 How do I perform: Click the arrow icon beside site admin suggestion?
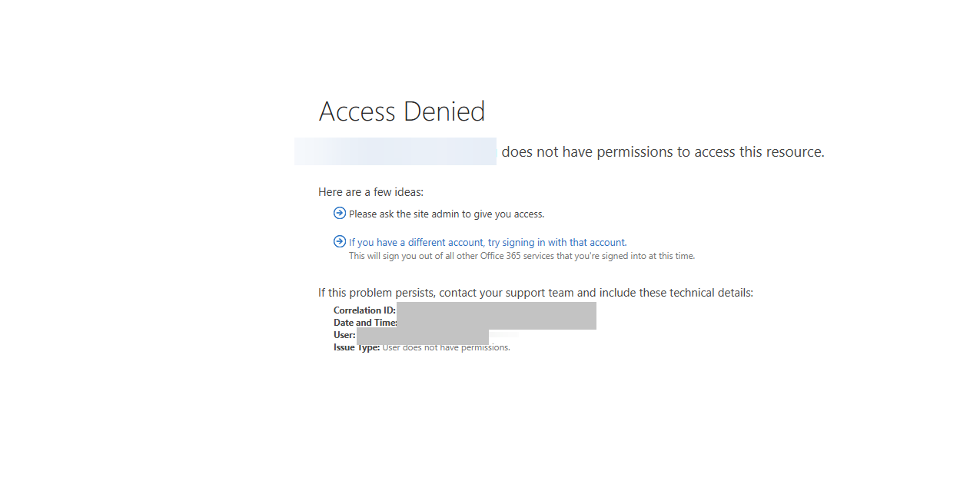(340, 213)
